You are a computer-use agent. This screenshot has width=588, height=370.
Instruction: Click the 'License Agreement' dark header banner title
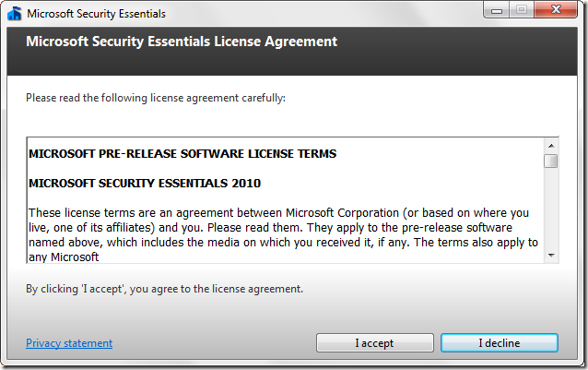tap(182, 42)
